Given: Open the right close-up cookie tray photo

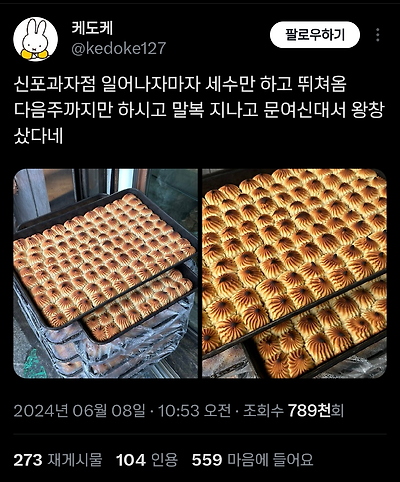Looking at the screenshot, I should (x=294, y=273).
